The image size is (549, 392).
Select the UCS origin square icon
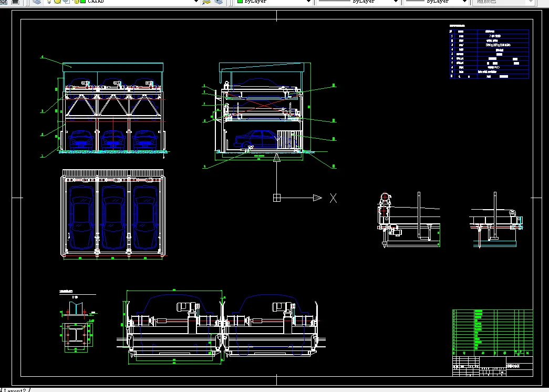click(276, 198)
